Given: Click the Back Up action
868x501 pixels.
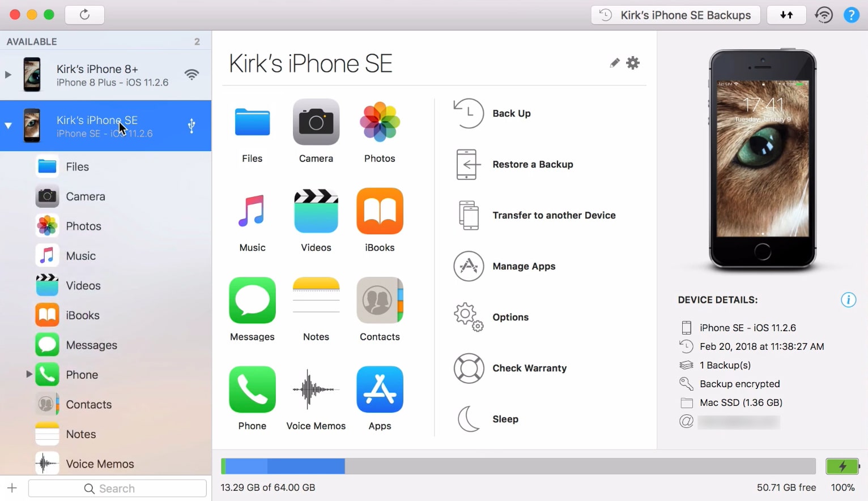Looking at the screenshot, I should (x=493, y=113).
